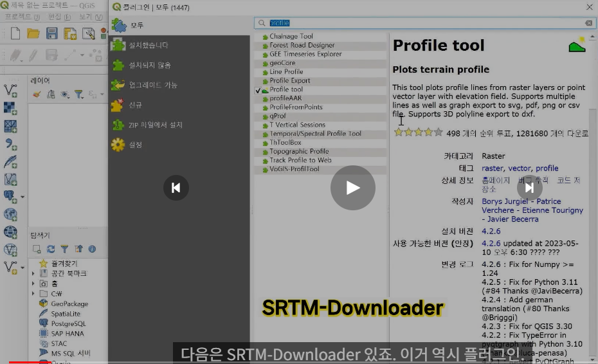Add a vector layer
The width and height of the screenshot is (598, 364).
pyautogui.click(x=10, y=91)
